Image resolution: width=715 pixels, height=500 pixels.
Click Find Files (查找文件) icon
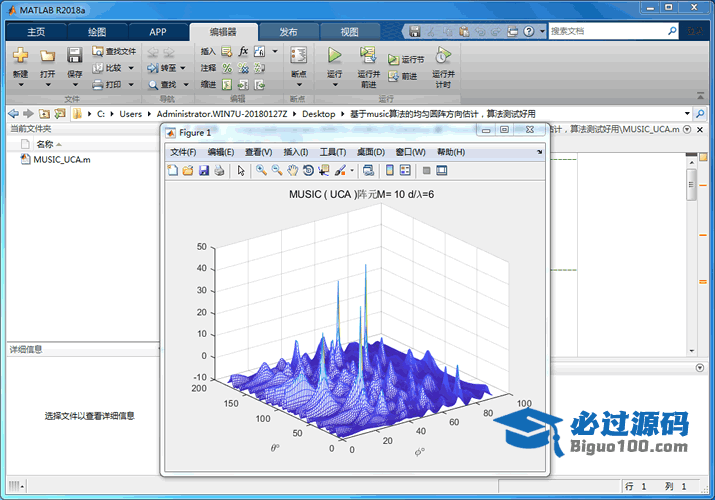tap(98, 51)
